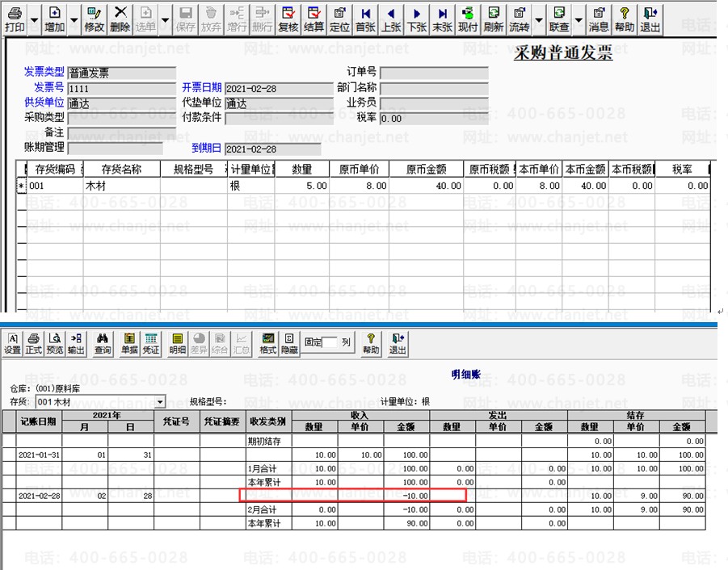Select the 001 木材 invoice row
The image size is (728, 570).
(x=364, y=186)
